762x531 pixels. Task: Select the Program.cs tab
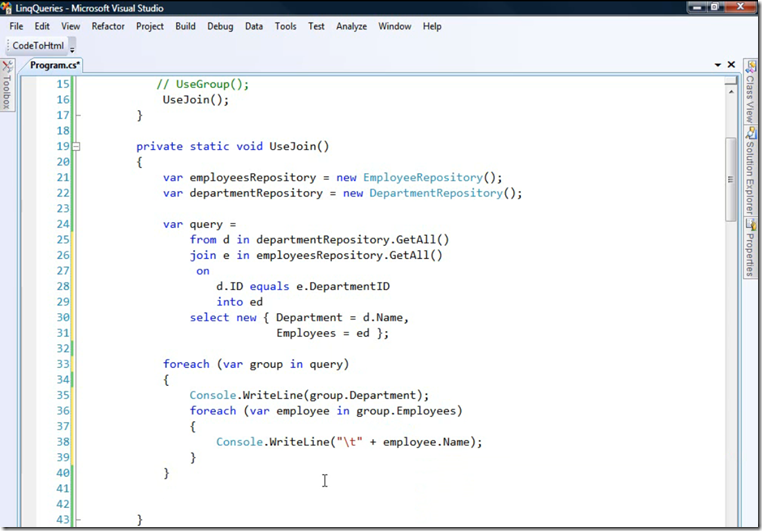pyautogui.click(x=54, y=65)
